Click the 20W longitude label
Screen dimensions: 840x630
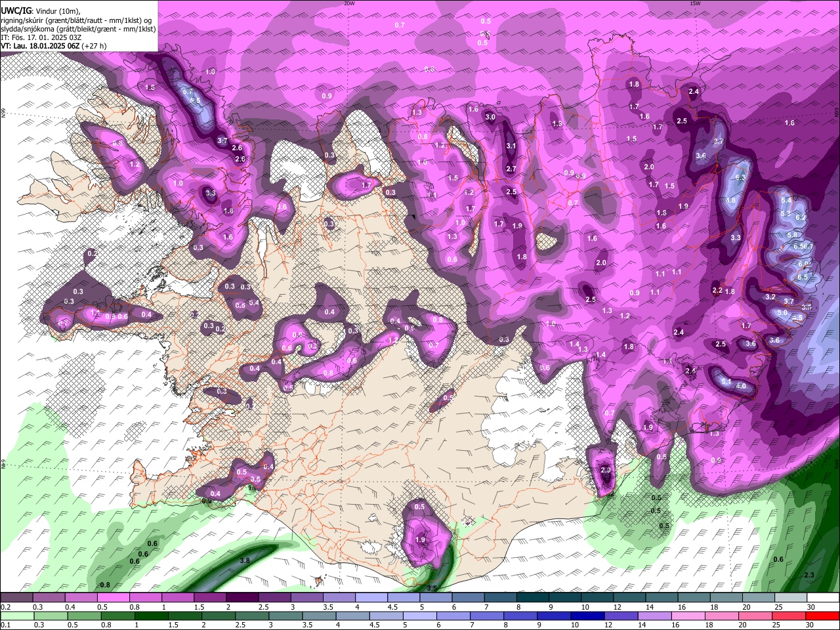click(x=349, y=3)
